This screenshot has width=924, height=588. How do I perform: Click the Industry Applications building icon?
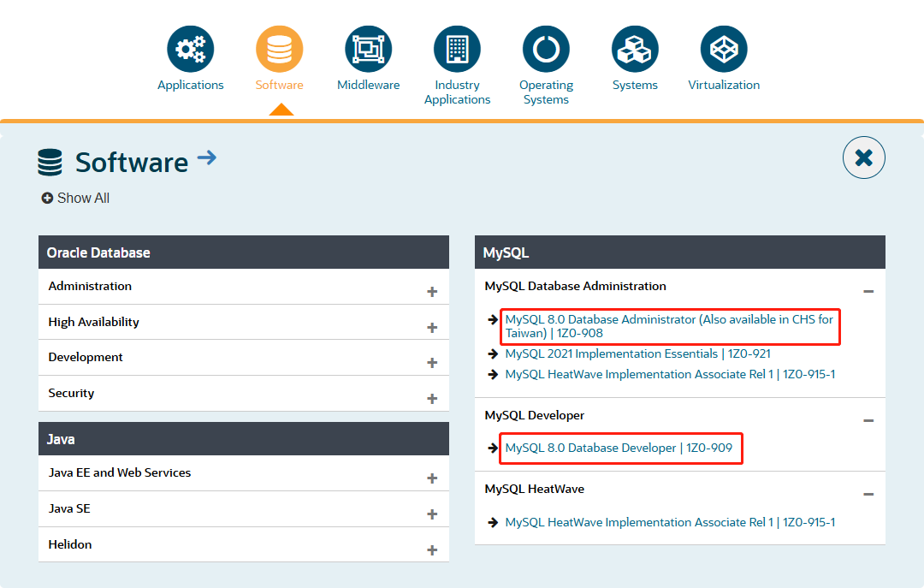(457, 49)
